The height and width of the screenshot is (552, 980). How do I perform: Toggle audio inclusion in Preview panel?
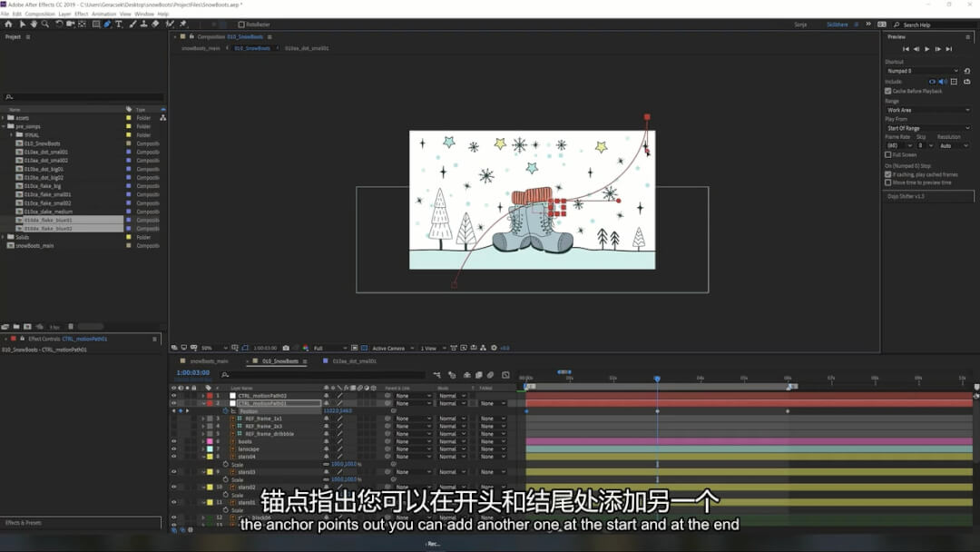(x=942, y=82)
